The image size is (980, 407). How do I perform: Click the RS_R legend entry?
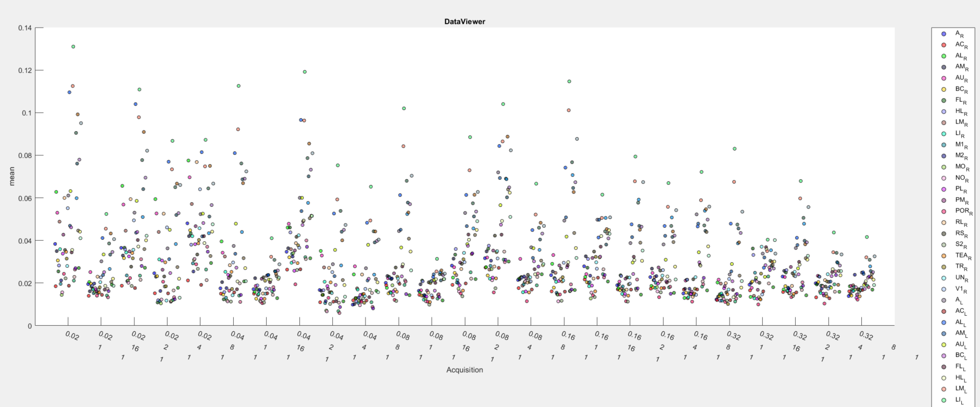coord(954,233)
